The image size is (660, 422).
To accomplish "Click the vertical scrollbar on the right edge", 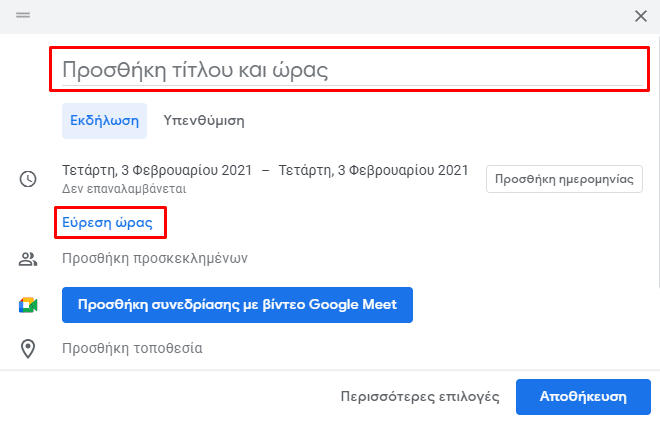I will pos(657,160).
